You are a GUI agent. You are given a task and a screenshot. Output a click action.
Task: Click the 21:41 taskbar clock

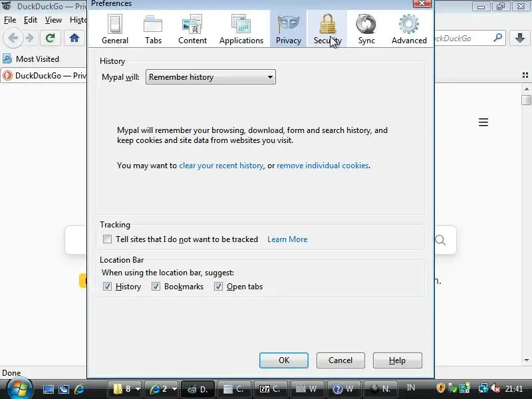(513, 388)
